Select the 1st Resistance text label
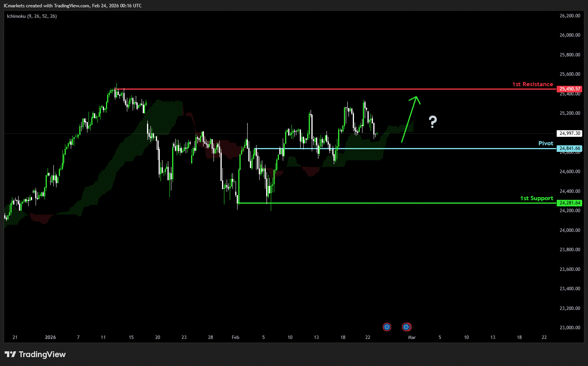Image resolution: width=588 pixels, height=366 pixels. [x=532, y=84]
